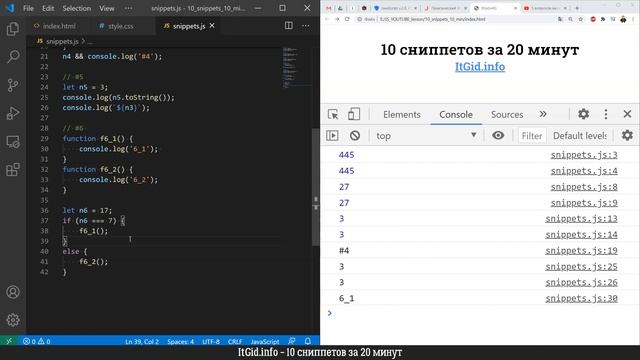This screenshot has width=640, height=360.
Task: Bookmark page with star icon
Action: [581, 19]
